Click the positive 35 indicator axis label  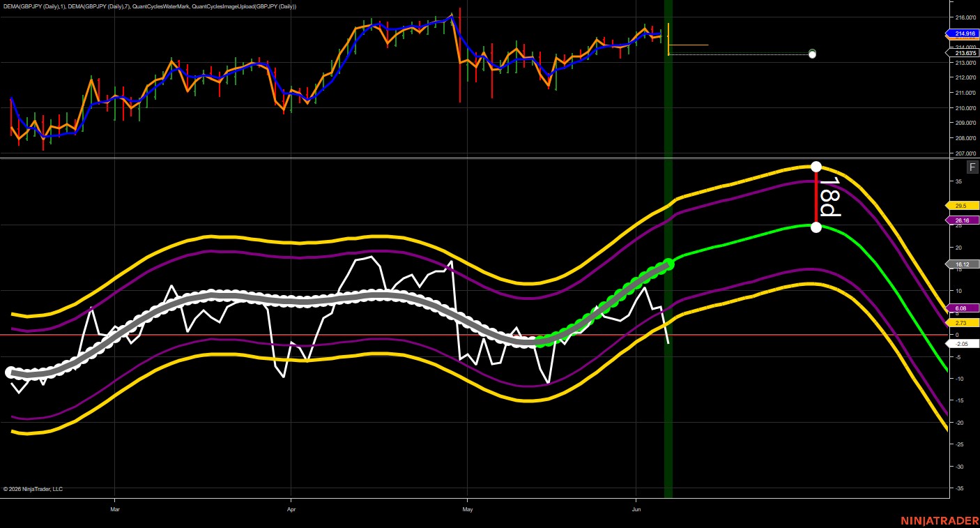pyautogui.click(x=959, y=181)
